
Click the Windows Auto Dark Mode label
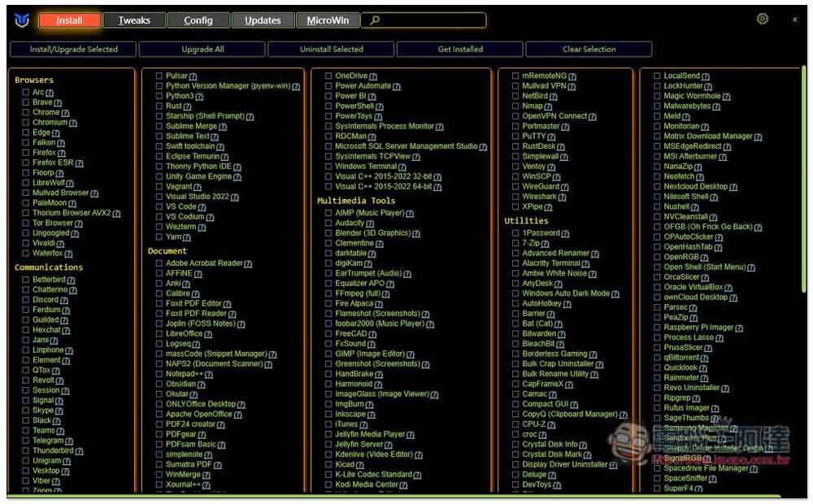pos(566,293)
